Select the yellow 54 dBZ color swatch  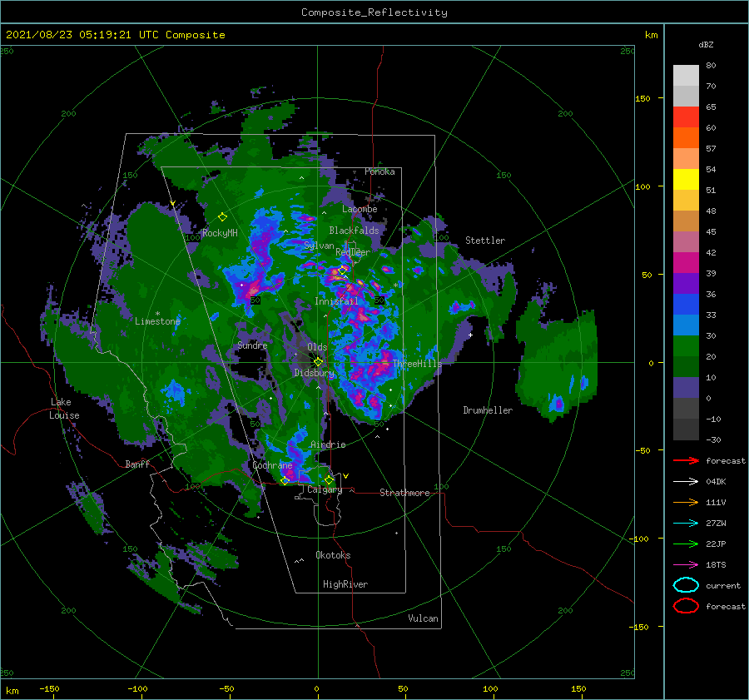[x=686, y=180]
